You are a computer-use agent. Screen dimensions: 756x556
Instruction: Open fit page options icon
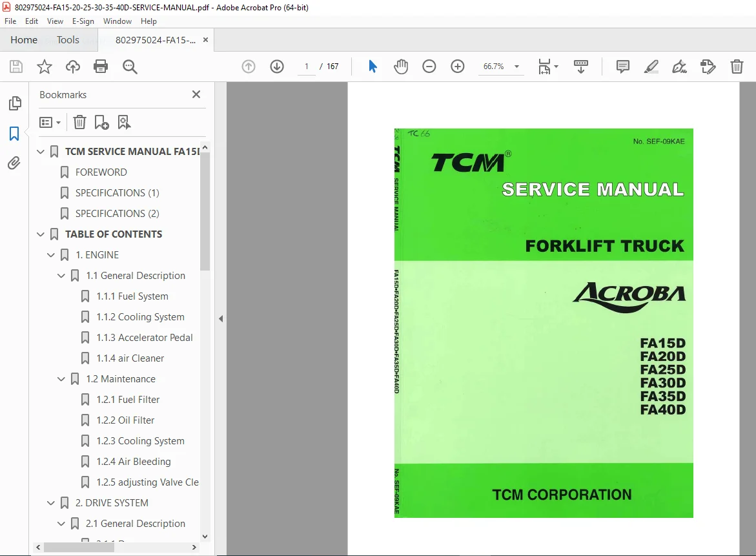(547, 66)
